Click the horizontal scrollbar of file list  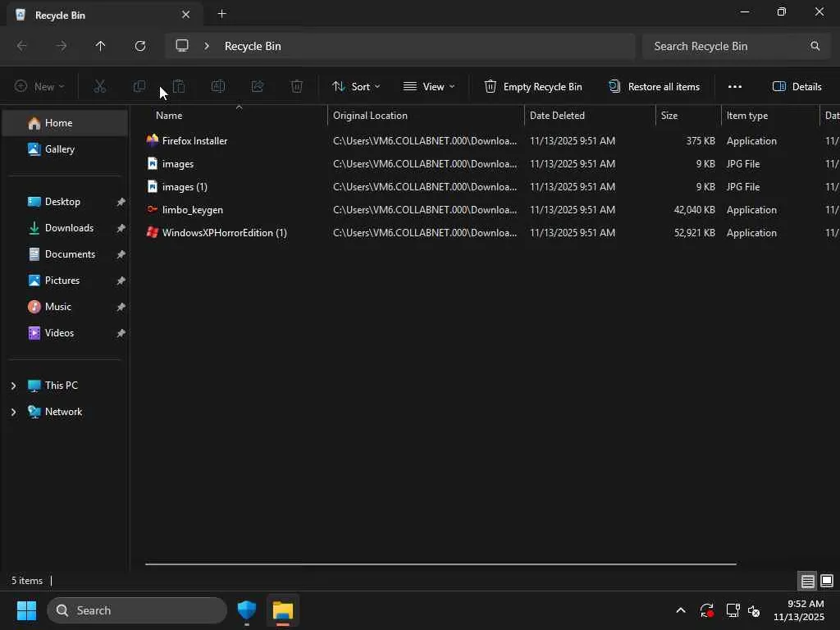[441, 564]
